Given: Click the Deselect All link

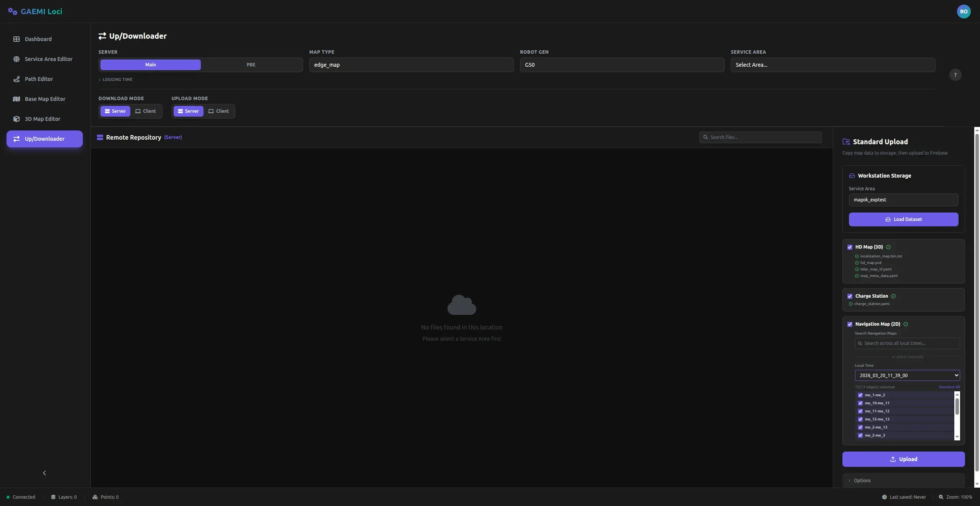Looking at the screenshot, I should 950,387.
